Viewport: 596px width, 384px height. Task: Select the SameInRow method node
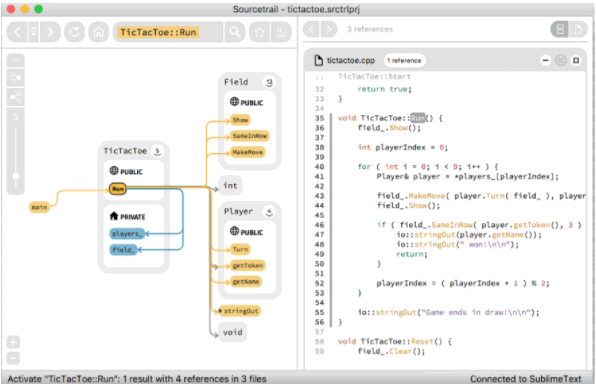point(250,136)
